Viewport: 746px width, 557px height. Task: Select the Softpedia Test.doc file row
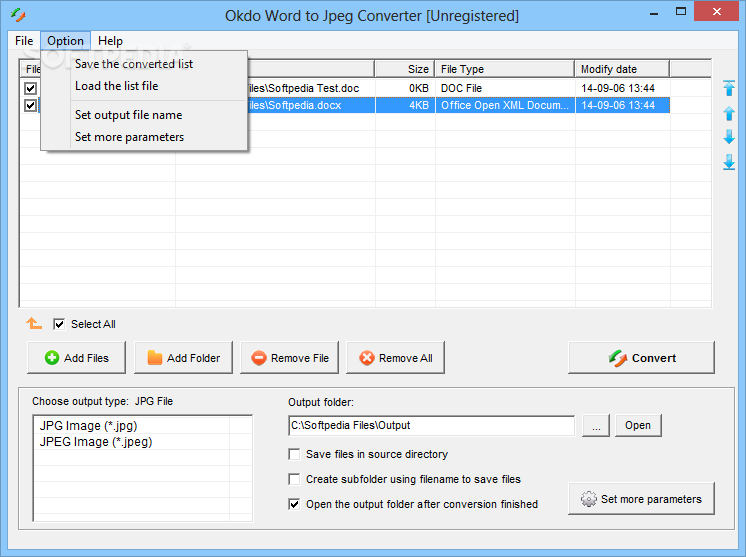(345, 88)
